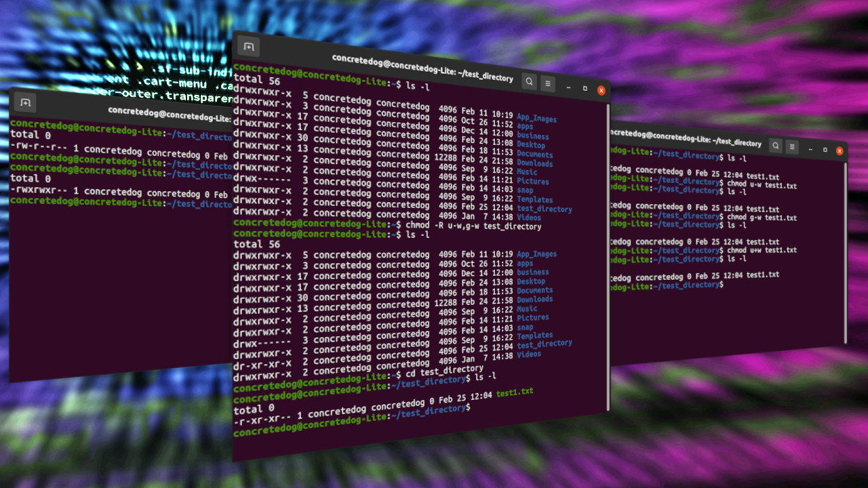Image resolution: width=868 pixels, height=488 pixels.
Task: Click the Downloads directory name in blue
Action: 535,163
